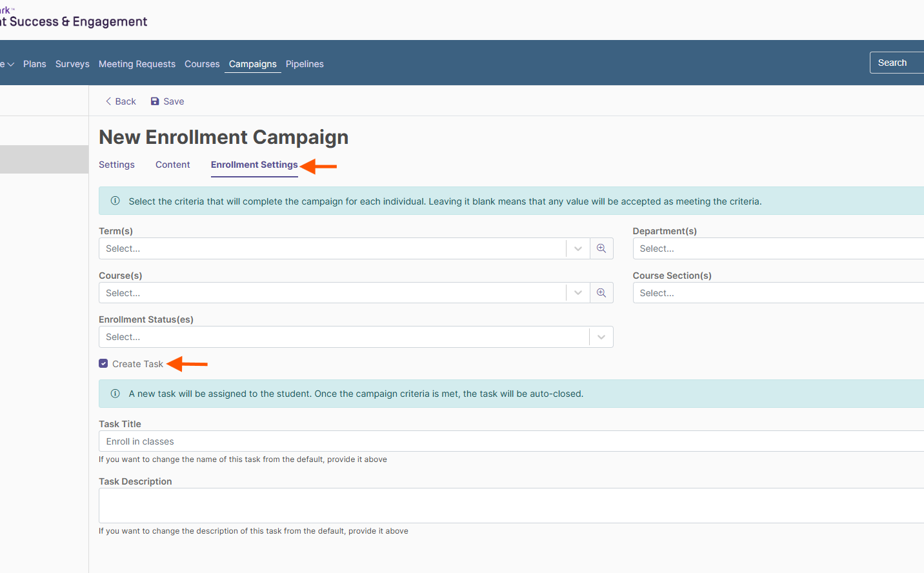Expand the Term(s) dropdown arrow

pos(578,248)
